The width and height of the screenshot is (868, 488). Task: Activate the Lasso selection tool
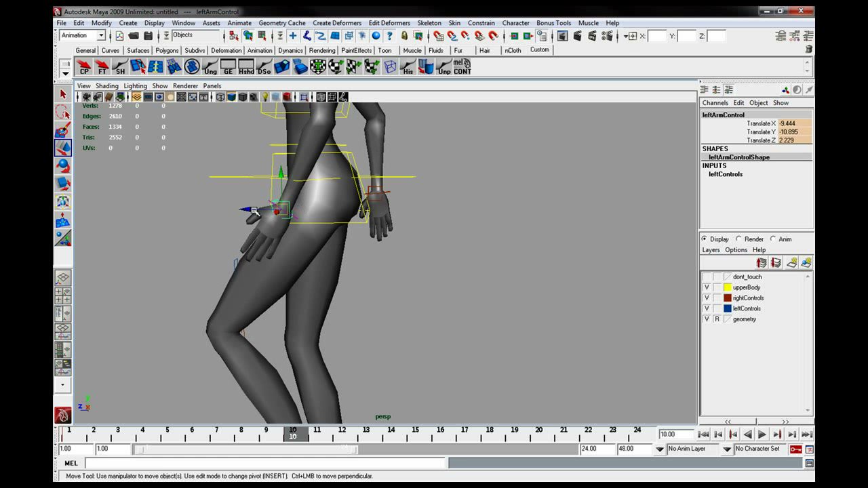[x=63, y=112]
